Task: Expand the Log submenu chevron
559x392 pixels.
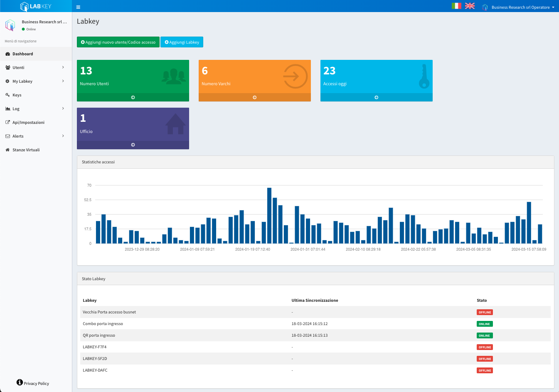Action: tap(63, 108)
